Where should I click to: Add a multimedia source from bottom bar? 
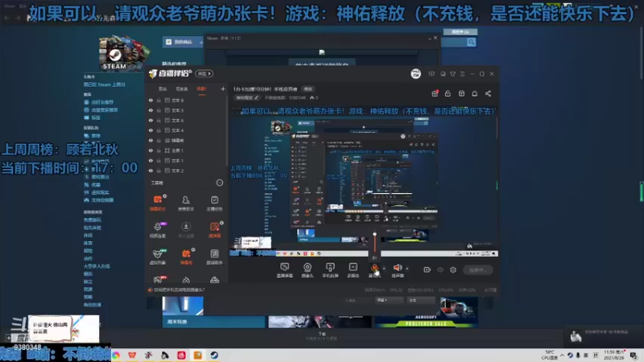[353, 269]
